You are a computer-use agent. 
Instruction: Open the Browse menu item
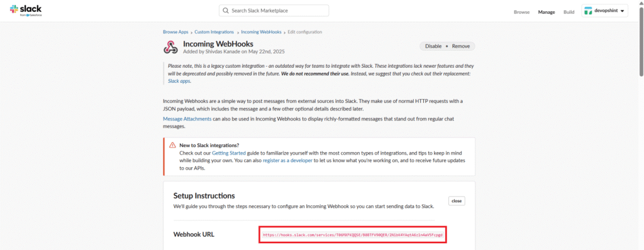(x=521, y=12)
